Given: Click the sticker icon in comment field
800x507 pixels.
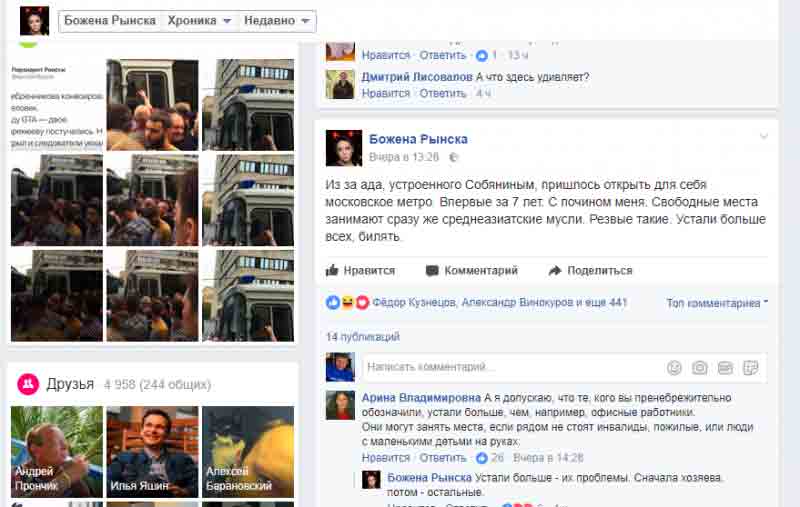Looking at the screenshot, I should click(x=751, y=367).
